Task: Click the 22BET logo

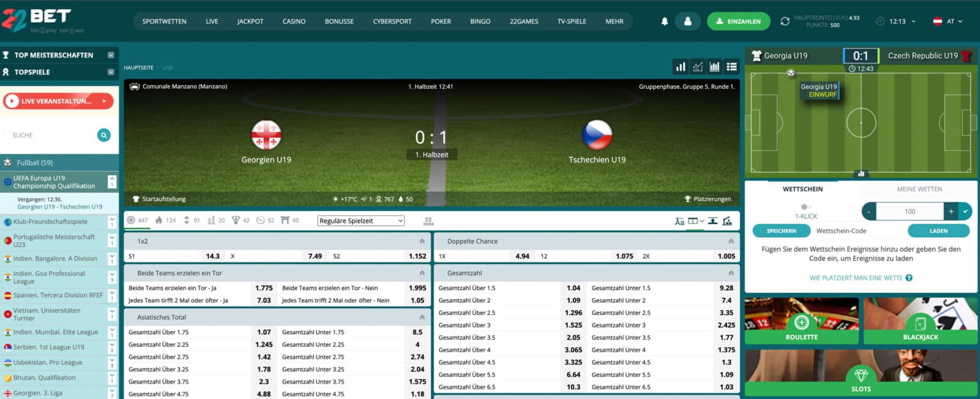Action: click(43, 20)
